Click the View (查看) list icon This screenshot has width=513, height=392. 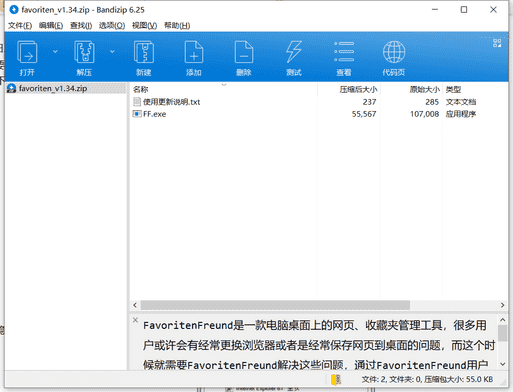344,52
